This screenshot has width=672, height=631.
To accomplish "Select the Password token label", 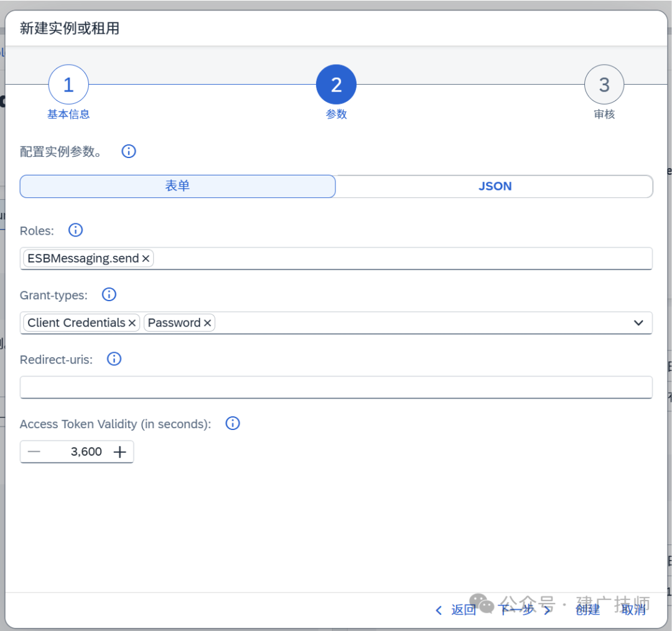I will 174,323.
